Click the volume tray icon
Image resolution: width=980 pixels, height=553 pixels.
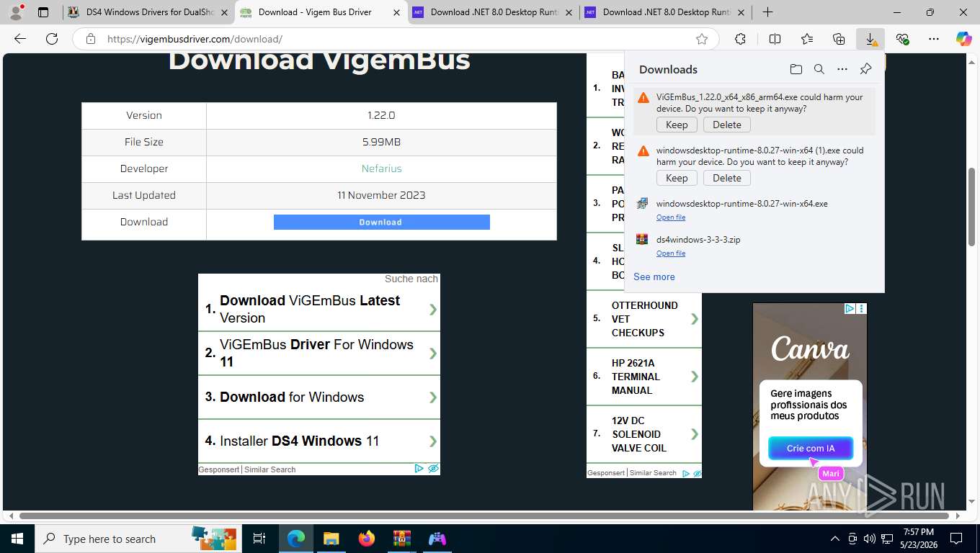click(x=870, y=539)
